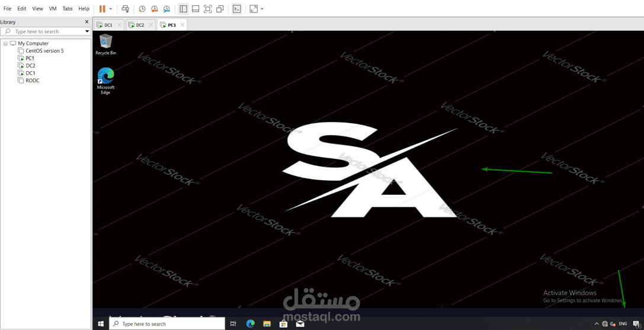Close the DC2 tab
644x330 pixels.
pos(150,25)
